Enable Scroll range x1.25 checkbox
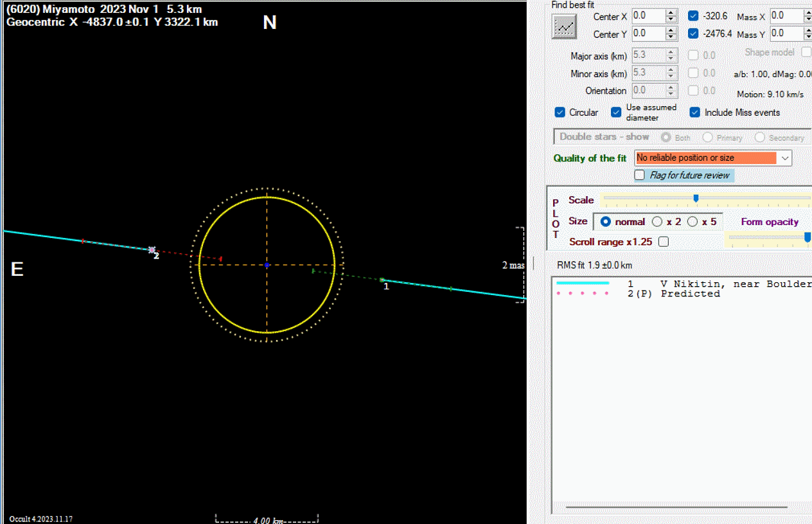The image size is (812, 524). 664,242
